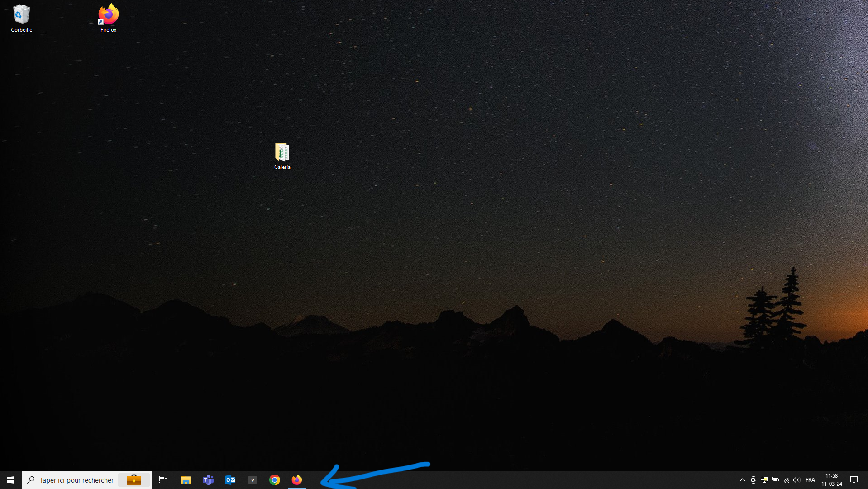Launch Google Chrome from the taskbar
Viewport: 868px width, 489px height.
pyautogui.click(x=275, y=480)
